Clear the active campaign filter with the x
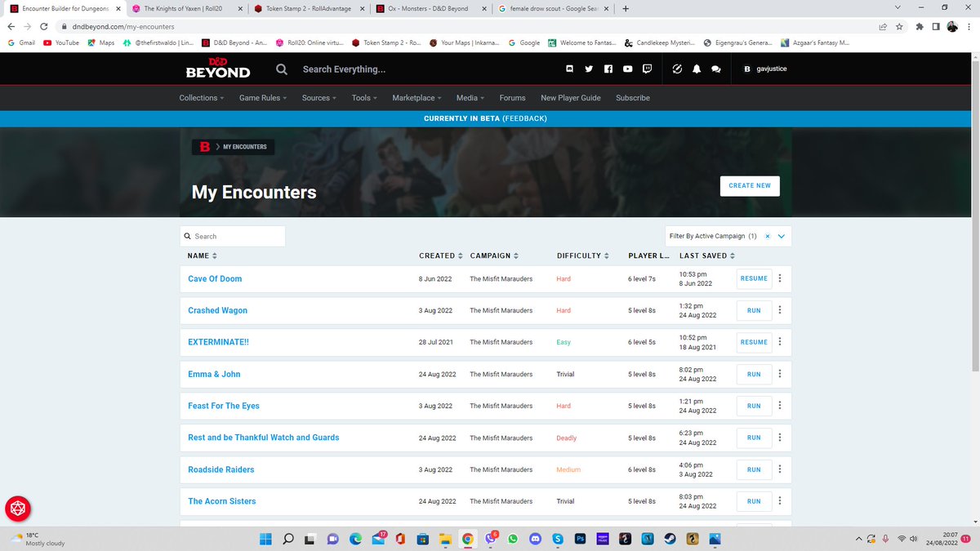Viewport: 980px width, 551px height. pos(767,236)
